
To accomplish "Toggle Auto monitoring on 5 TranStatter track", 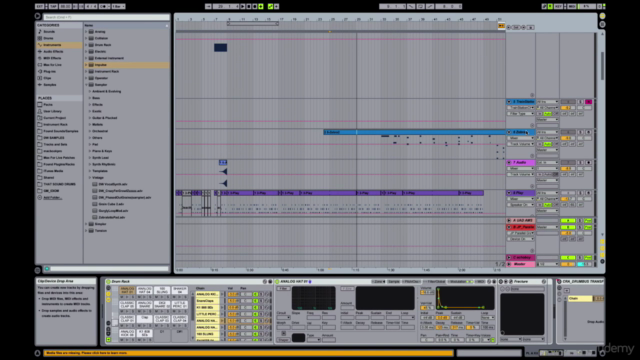I will click(x=547, y=114).
